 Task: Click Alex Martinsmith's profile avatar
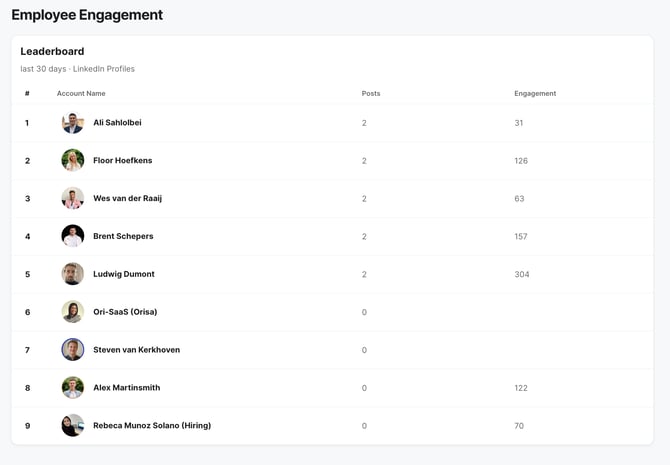pos(73,388)
